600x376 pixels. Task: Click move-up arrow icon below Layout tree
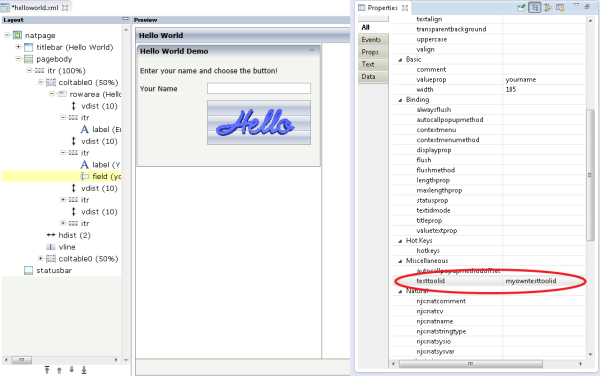pos(59,370)
